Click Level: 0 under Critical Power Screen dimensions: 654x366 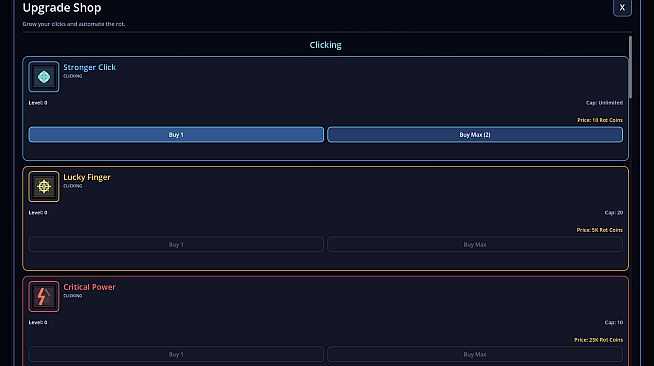point(38,322)
